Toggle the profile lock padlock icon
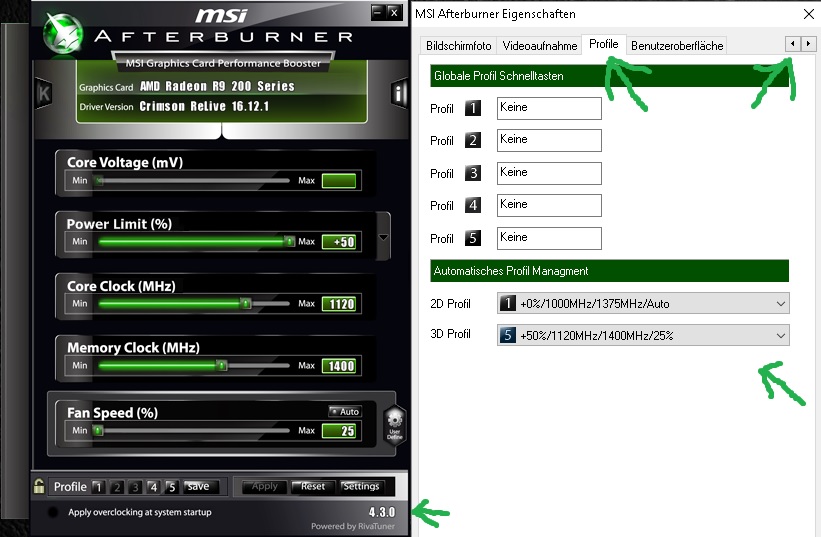821x537 pixels. click(x=39, y=486)
